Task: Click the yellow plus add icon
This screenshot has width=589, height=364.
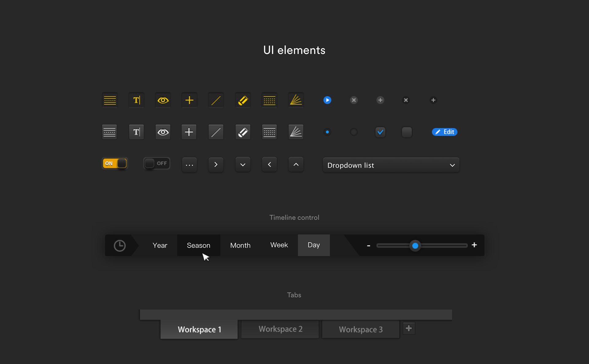Action: [x=189, y=100]
